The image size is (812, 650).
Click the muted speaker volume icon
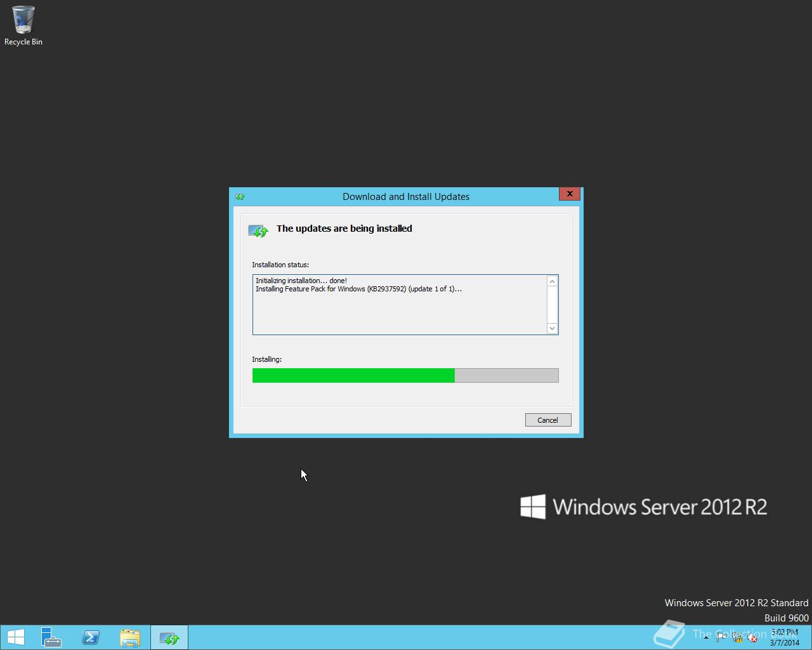tap(752, 637)
